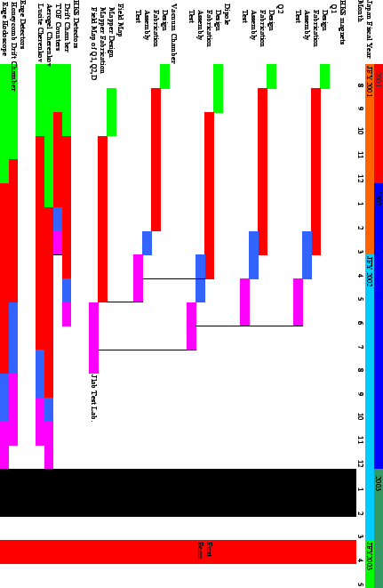Screen dimensions: 383x588
Task: Click month number "7" on the timeline
Action: tap(361, 347)
